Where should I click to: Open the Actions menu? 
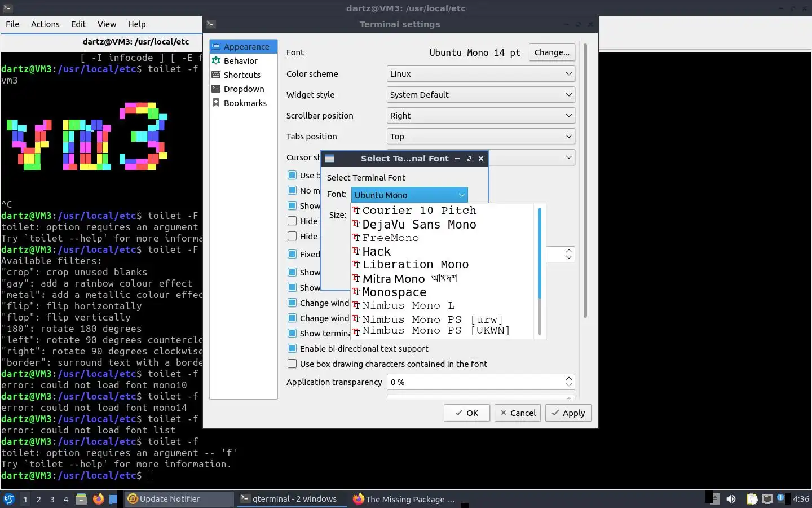click(45, 24)
